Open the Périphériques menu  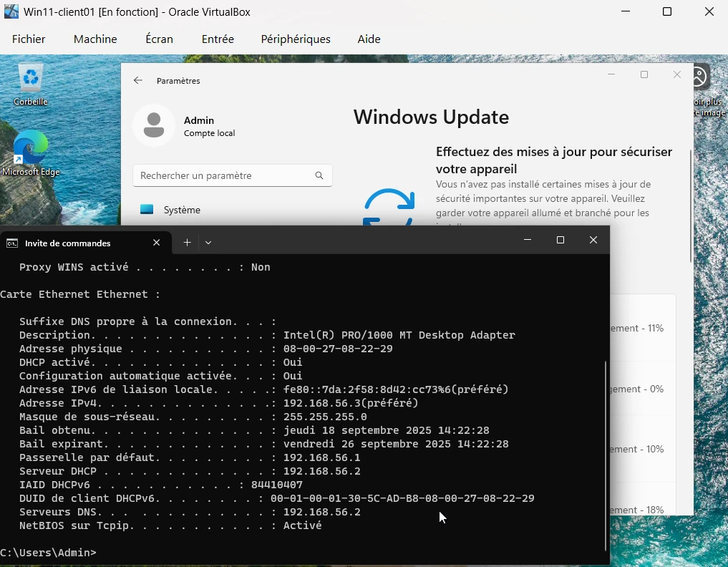point(296,39)
